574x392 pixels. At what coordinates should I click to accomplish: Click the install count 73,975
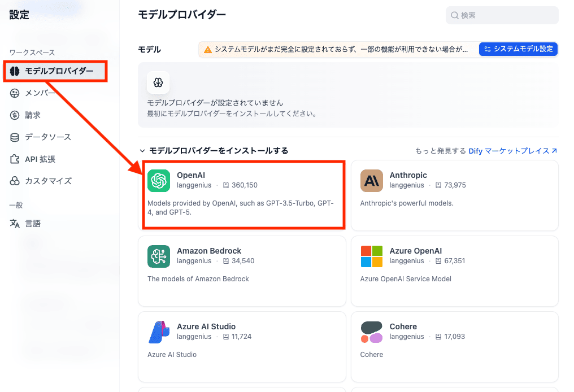455,186
